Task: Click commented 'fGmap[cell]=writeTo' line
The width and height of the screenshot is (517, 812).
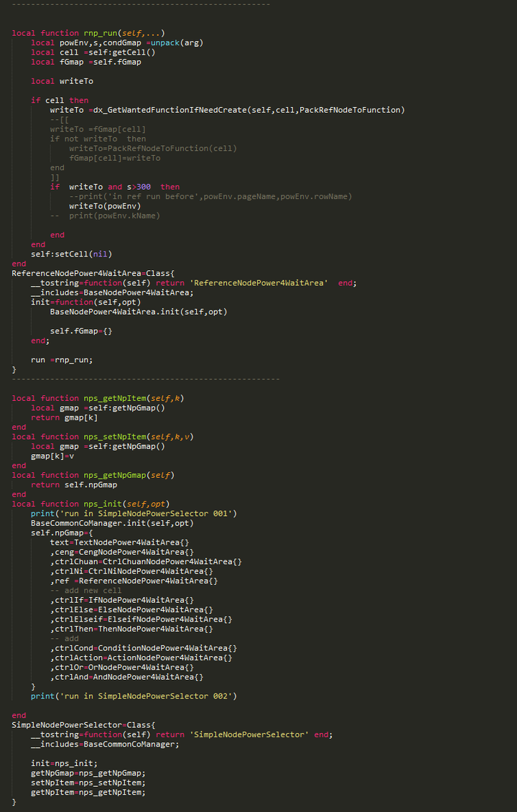Action: tap(115, 158)
